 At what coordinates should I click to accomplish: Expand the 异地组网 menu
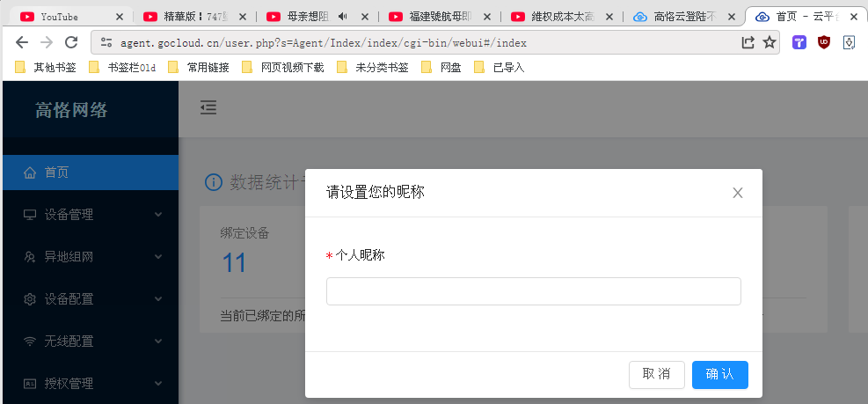tap(91, 257)
